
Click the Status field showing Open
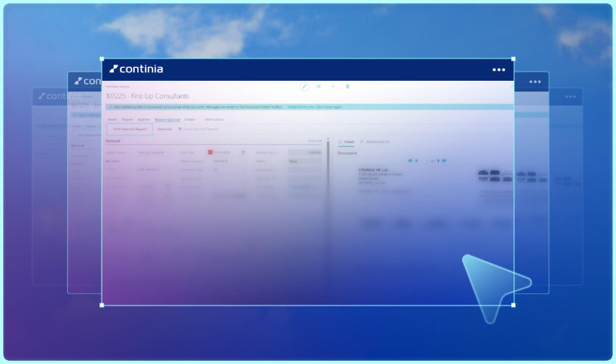coord(305,161)
